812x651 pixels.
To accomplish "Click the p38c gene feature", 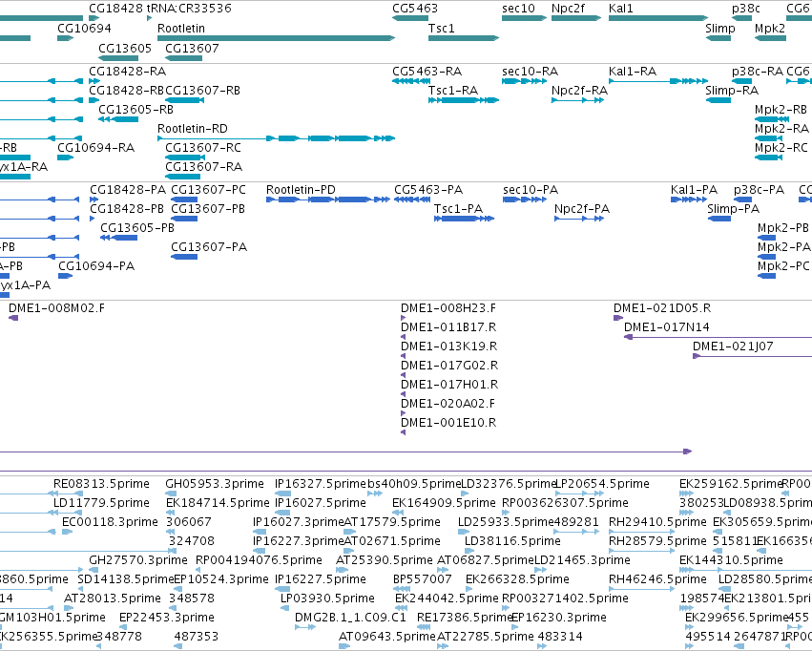I will (741, 18).
